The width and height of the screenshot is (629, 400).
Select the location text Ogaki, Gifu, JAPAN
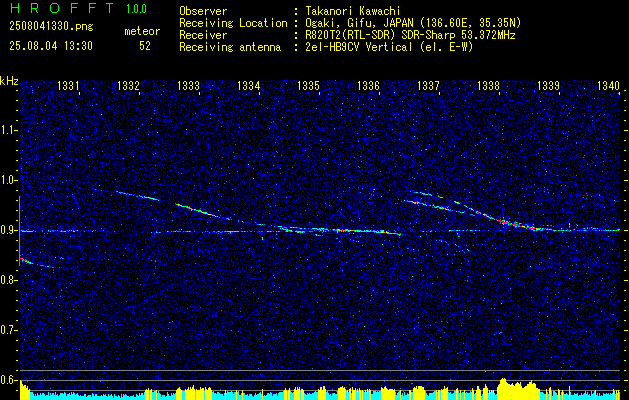(x=359, y=23)
